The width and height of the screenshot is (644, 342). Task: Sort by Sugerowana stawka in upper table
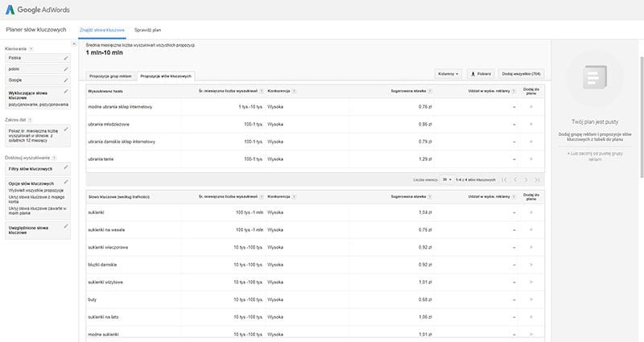[408, 91]
